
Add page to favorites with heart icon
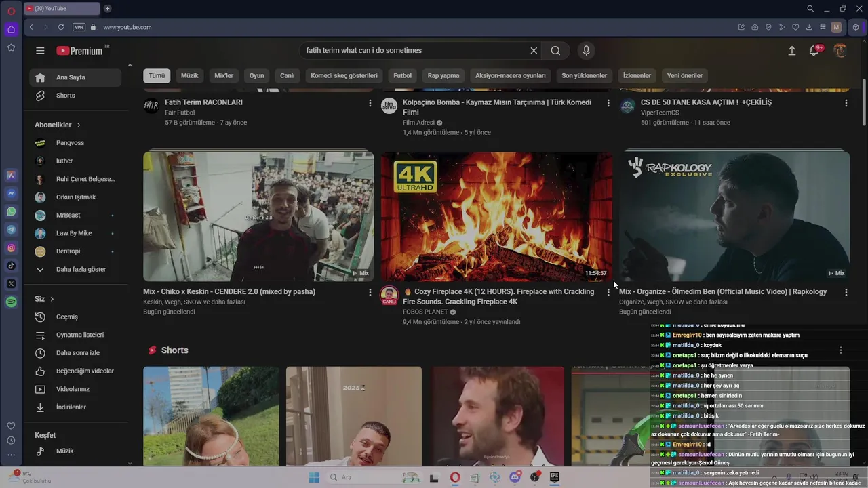coord(795,27)
